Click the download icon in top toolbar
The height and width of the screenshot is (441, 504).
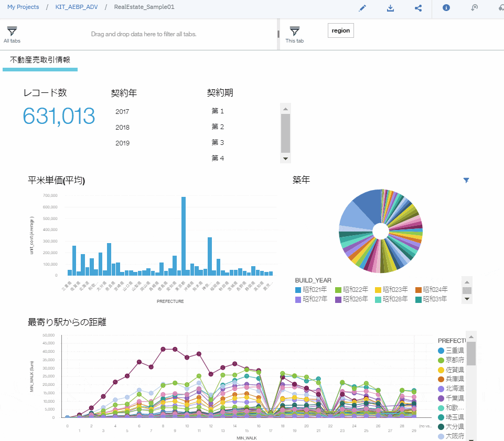390,8
